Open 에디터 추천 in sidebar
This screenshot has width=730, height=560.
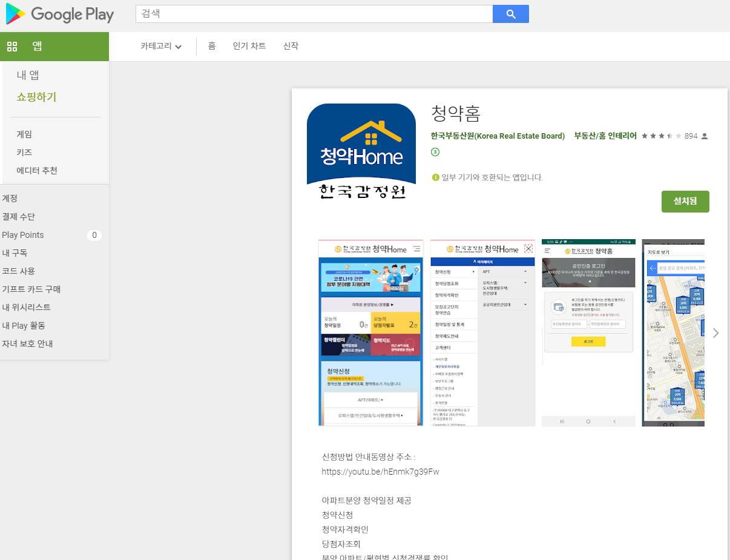coord(37,171)
